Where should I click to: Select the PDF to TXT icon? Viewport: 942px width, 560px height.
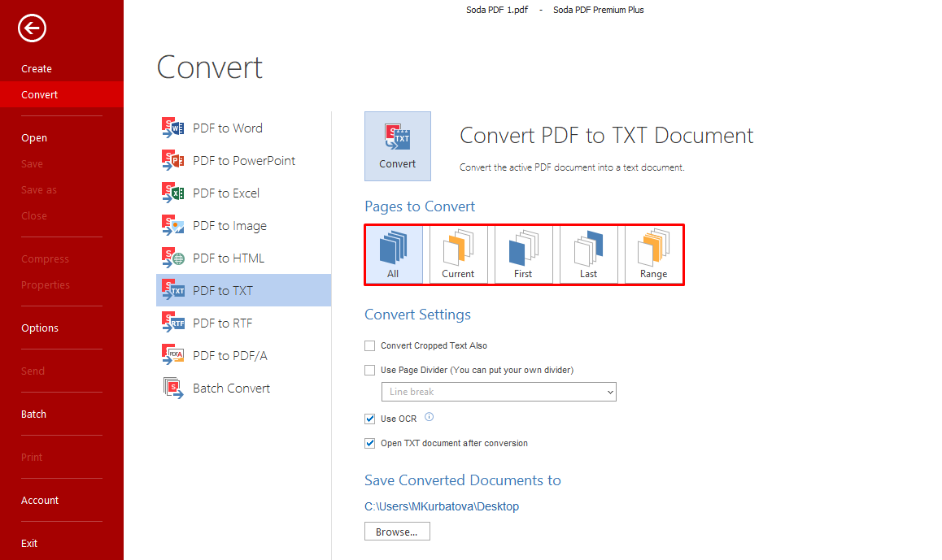tap(173, 290)
